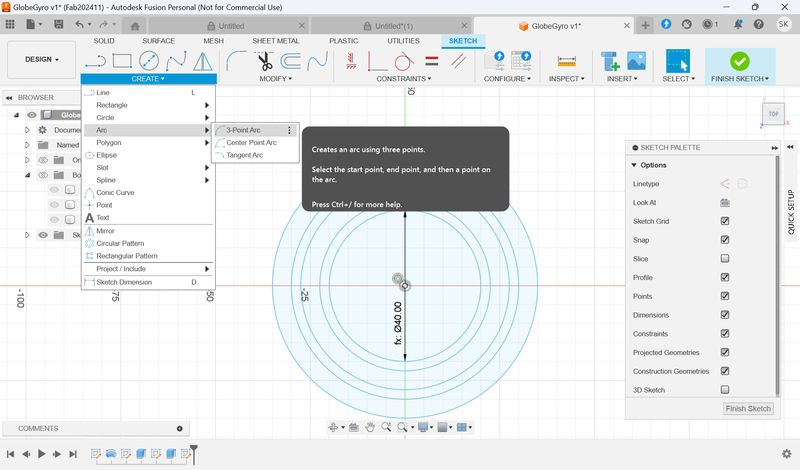Image resolution: width=800 pixels, height=470 pixels.
Task: Click the TOP face of ViewCube
Action: point(773,114)
